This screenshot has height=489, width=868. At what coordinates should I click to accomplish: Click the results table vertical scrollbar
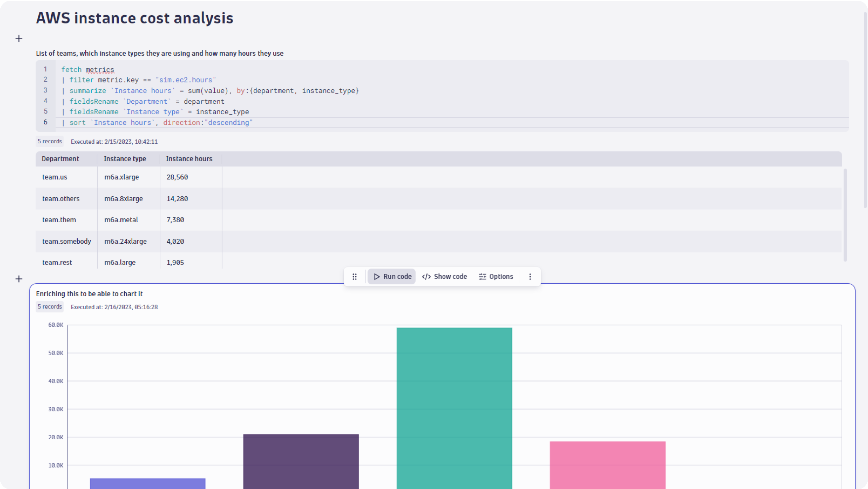click(x=845, y=215)
